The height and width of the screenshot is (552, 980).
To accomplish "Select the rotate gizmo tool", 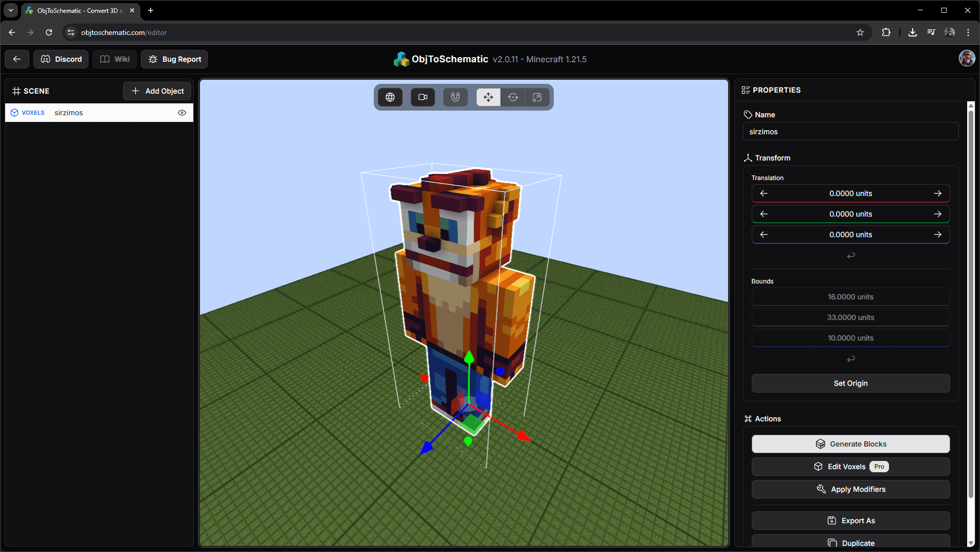I will pos(513,97).
